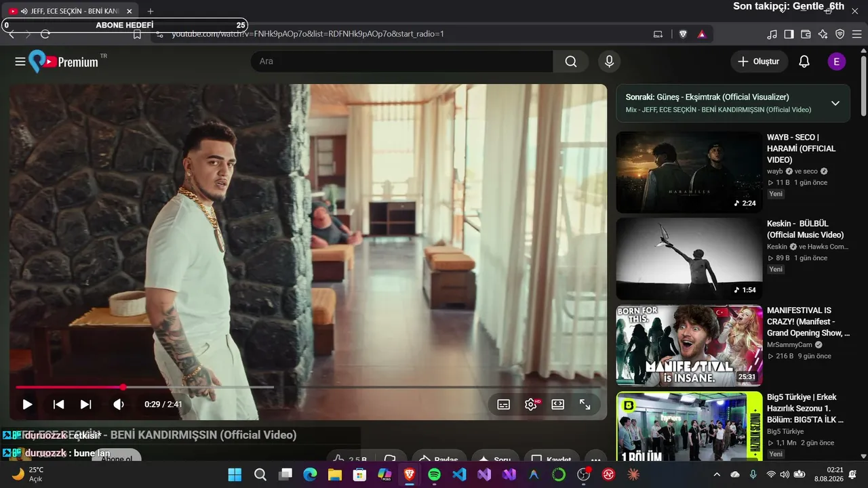Toggle subtitles in the video player
This screenshot has height=488, width=868.
point(504,405)
